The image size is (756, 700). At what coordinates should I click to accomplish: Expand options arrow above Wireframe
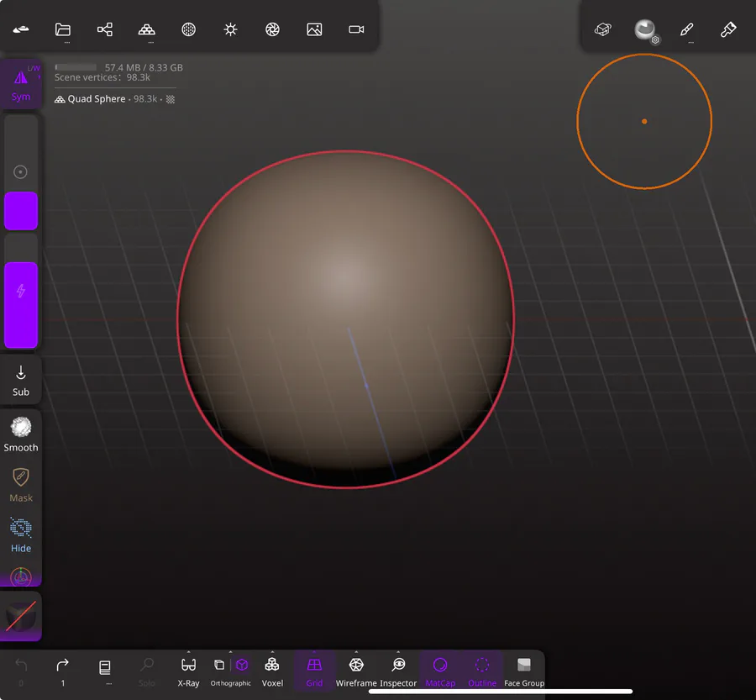click(x=356, y=652)
